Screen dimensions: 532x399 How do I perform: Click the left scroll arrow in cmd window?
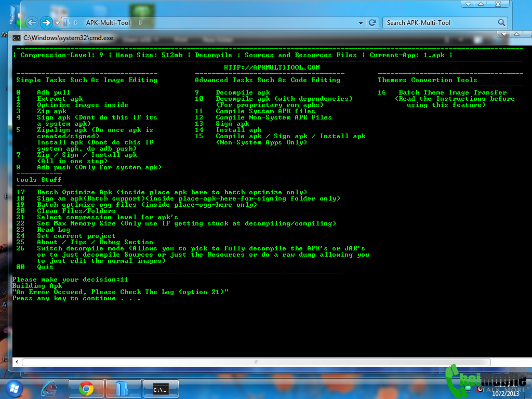17,362
